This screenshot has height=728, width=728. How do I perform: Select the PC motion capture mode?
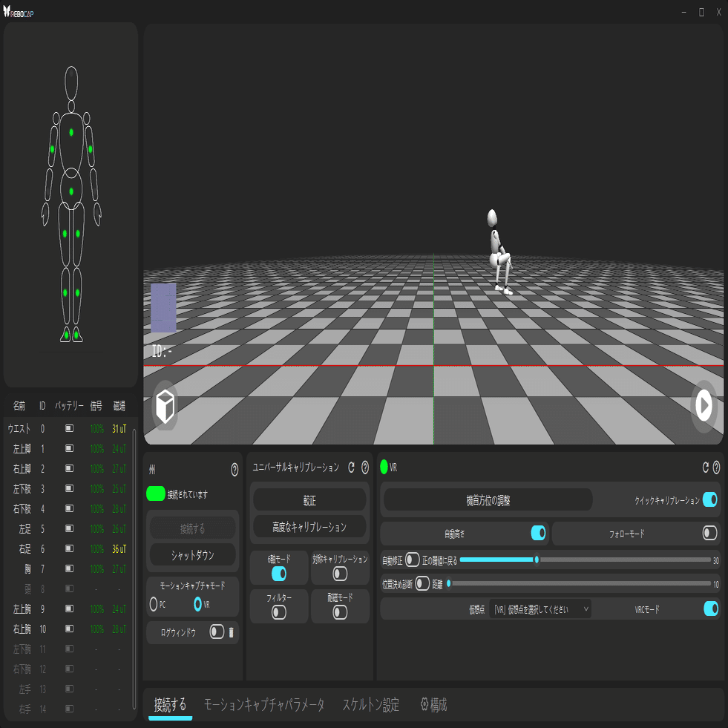[x=154, y=604]
